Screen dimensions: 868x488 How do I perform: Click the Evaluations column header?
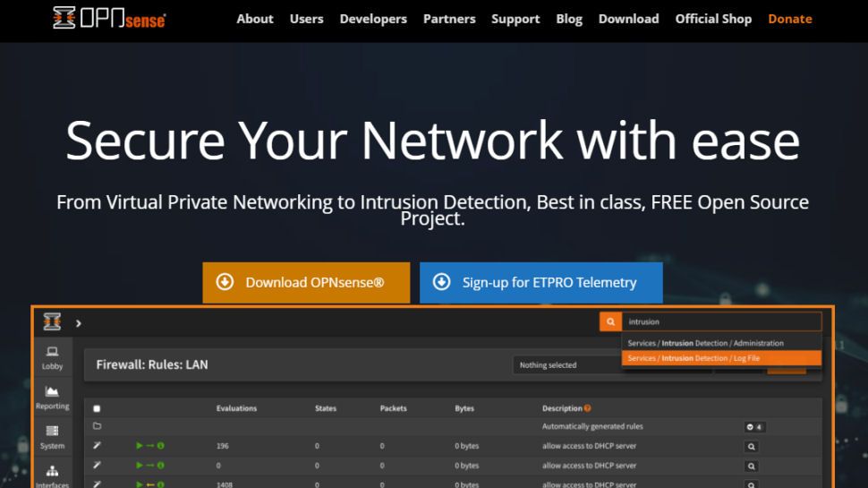(x=236, y=408)
